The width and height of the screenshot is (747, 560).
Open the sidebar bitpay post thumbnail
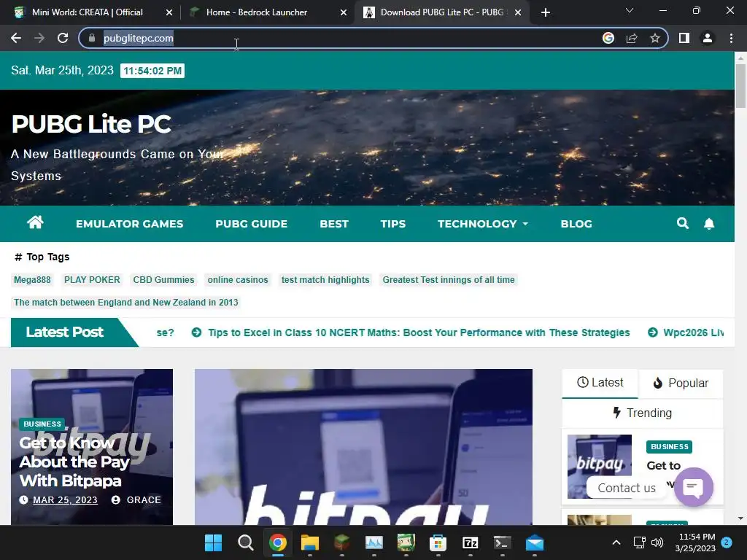(600, 466)
